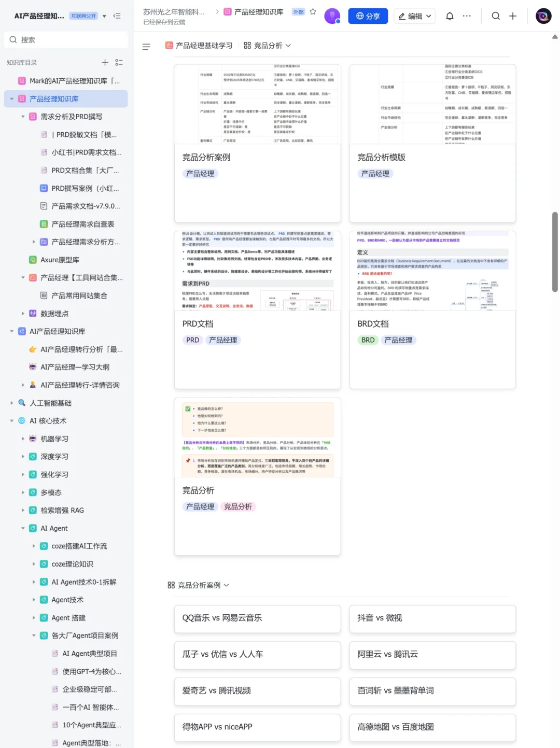This screenshot has height=748, width=560.
Task: Open QQ音乐 vs 网易云音乐 case
Action: tap(257, 618)
